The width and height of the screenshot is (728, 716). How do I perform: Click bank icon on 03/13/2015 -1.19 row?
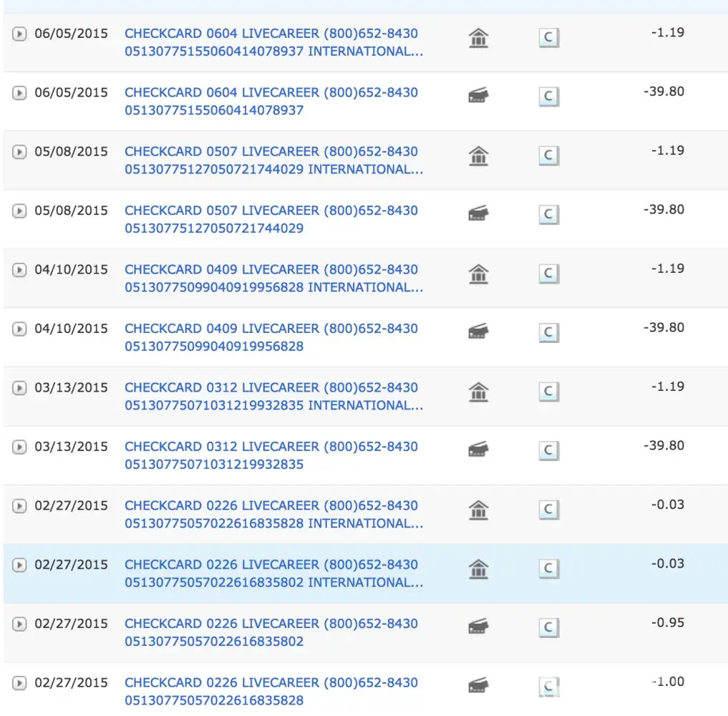[x=478, y=392]
